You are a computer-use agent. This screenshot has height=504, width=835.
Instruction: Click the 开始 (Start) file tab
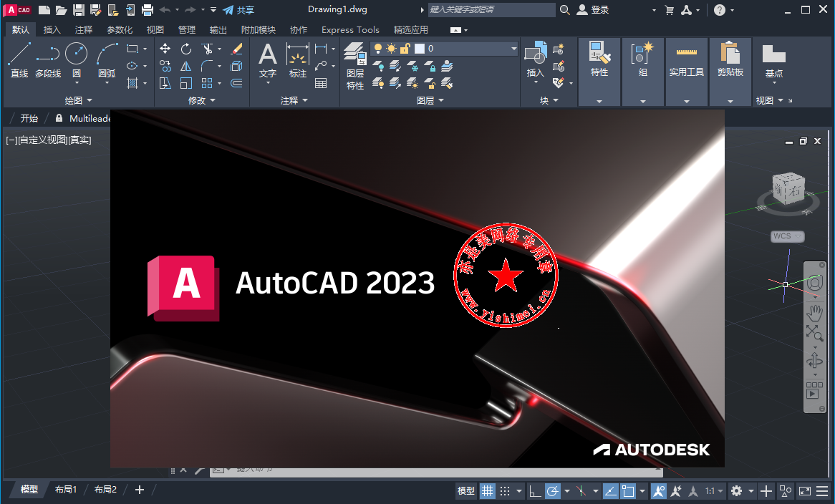pyautogui.click(x=29, y=118)
